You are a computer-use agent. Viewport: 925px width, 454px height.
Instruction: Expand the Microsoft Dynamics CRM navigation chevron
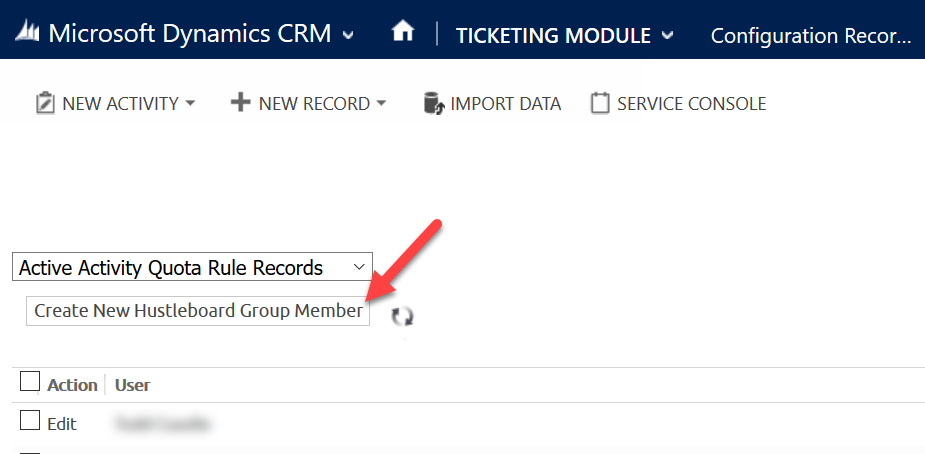pyautogui.click(x=348, y=35)
